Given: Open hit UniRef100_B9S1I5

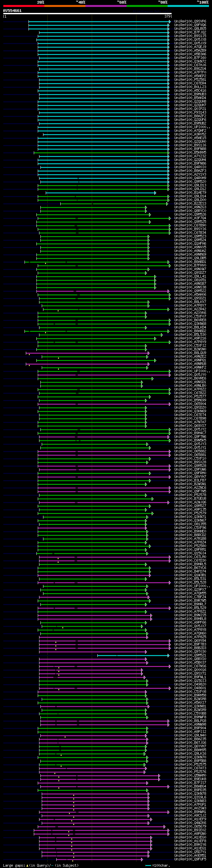Looking at the screenshot, I should pyautogui.click(x=190, y=36).
